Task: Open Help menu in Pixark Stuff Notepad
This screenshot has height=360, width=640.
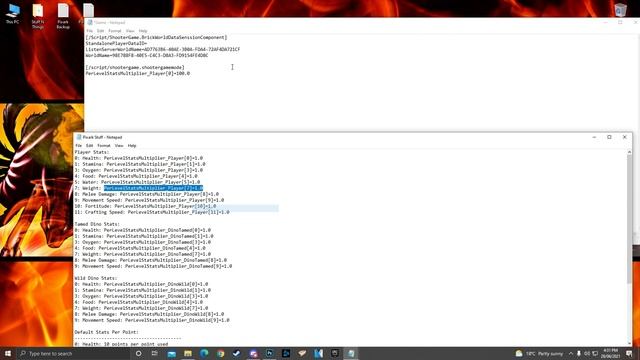Action: (x=132, y=145)
